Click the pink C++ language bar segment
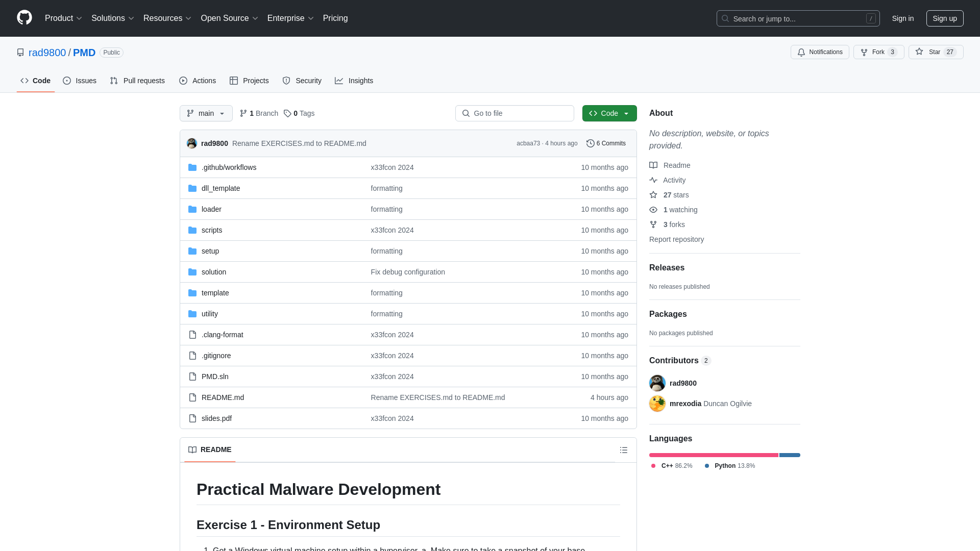The height and width of the screenshot is (551, 980). tap(714, 455)
